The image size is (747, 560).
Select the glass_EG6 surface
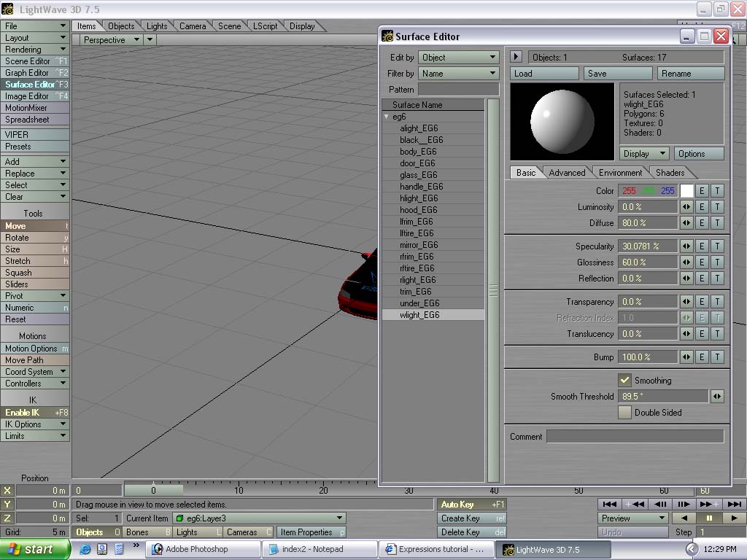pos(433,175)
